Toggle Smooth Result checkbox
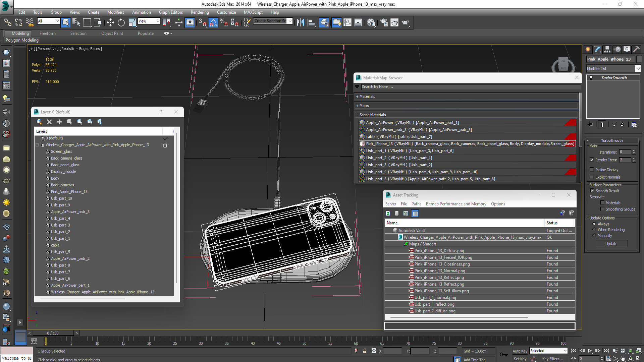The image size is (644, 362). (x=592, y=191)
